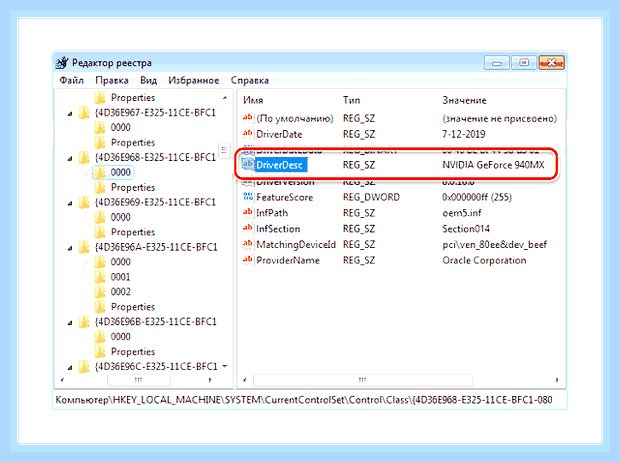Click the folder icon of key 4D36E967
The width and height of the screenshot is (620, 462).
pyautogui.click(x=84, y=113)
